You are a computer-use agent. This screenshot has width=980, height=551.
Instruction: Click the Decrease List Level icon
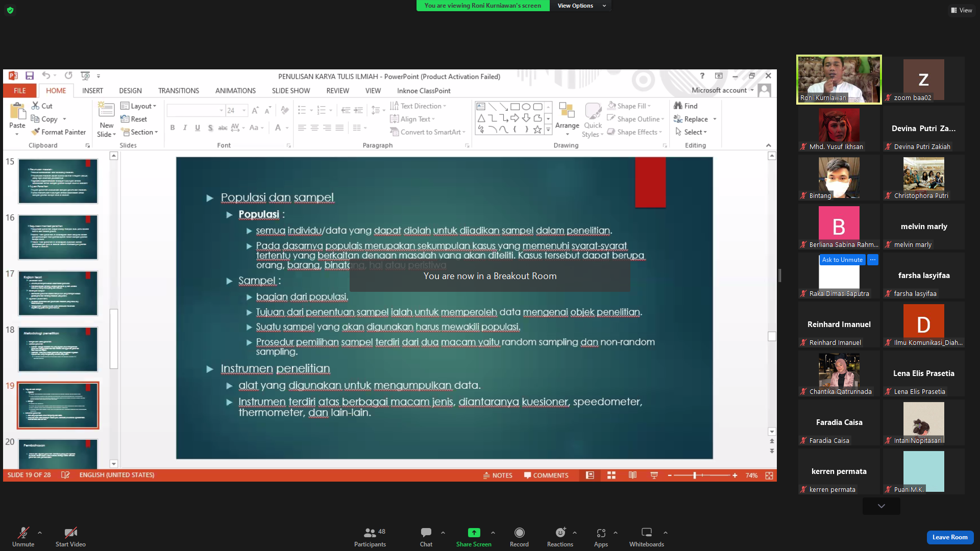[x=346, y=110]
